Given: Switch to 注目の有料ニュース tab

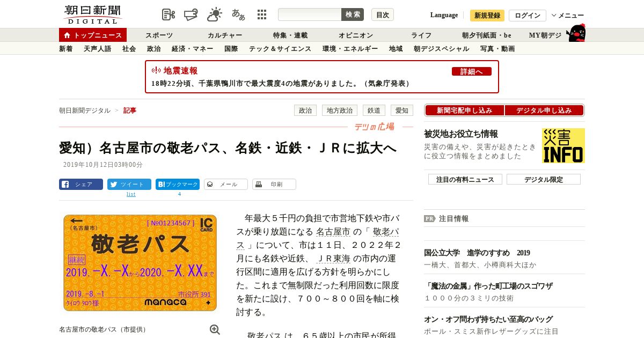Looking at the screenshot, I should [465, 179].
